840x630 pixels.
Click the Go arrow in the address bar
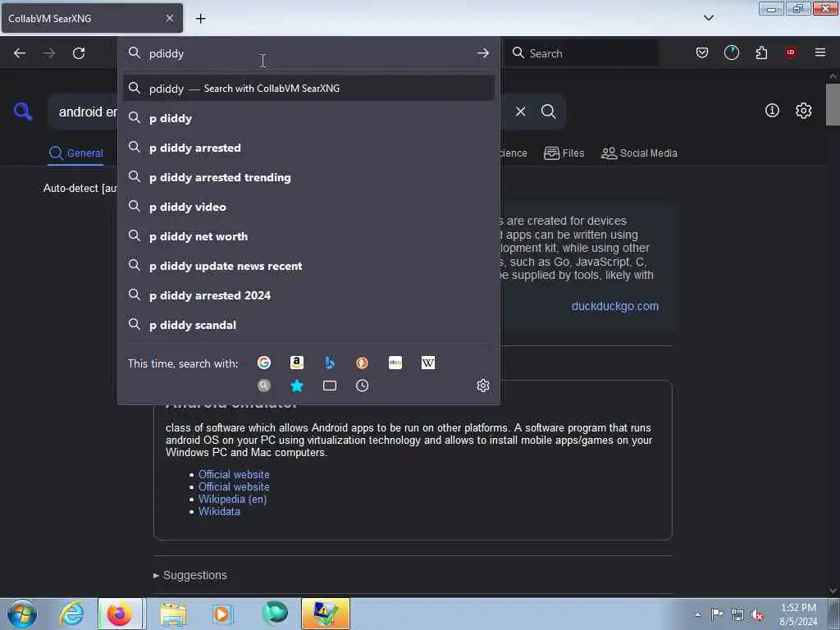(482, 53)
